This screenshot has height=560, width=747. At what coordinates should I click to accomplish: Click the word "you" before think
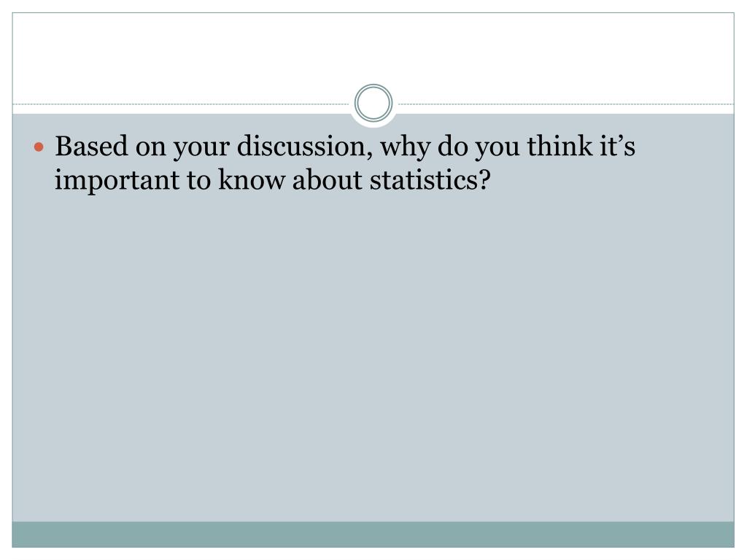click(497, 149)
